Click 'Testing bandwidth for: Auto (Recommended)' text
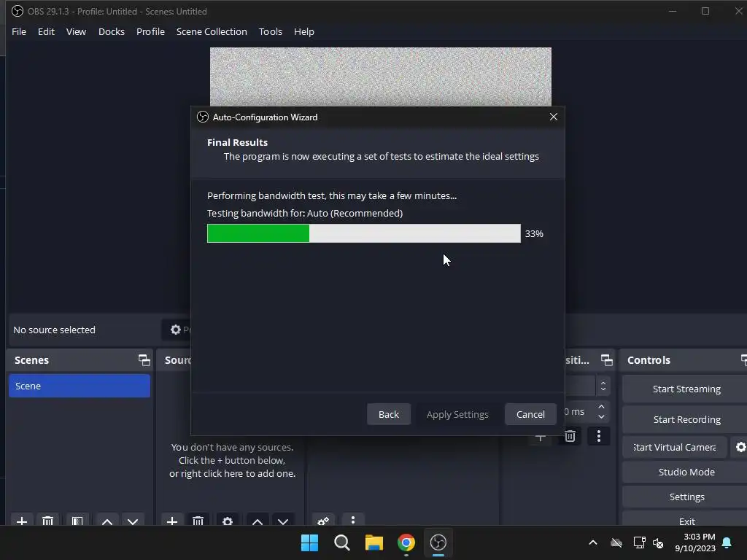747x560 pixels. point(305,214)
